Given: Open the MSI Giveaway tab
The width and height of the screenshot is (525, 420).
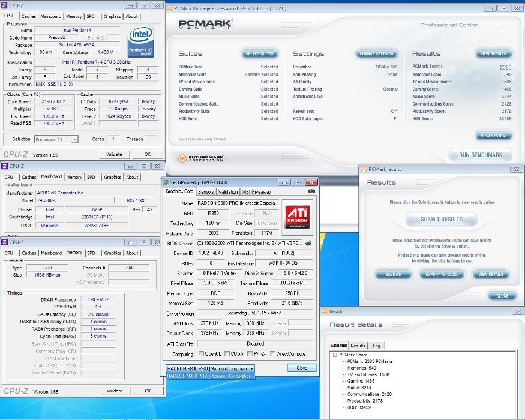Looking at the screenshot, I should [256, 191].
